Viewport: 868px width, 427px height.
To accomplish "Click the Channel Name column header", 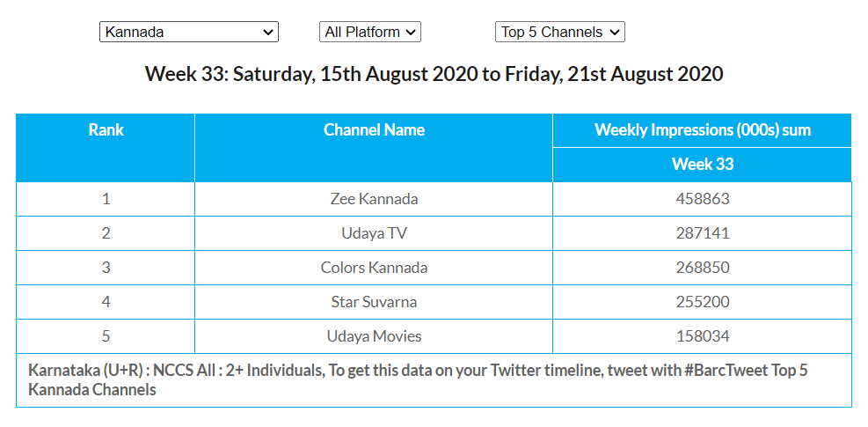I will (x=374, y=130).
